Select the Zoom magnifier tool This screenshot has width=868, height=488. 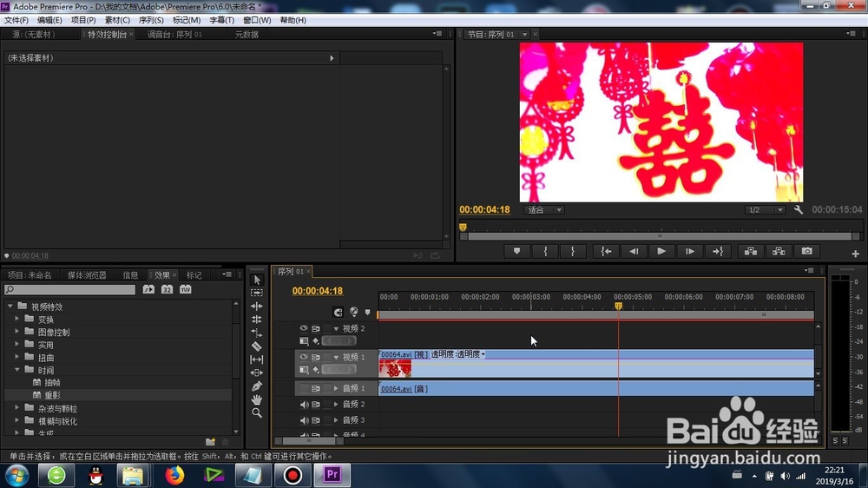tap(257, 413)
